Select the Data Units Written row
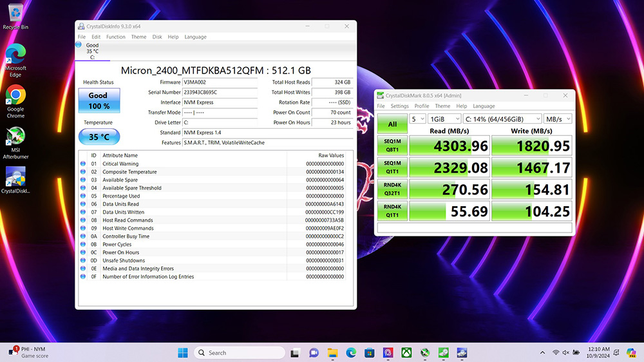This screenshot has width=644, height=362. tap(213, 212)
